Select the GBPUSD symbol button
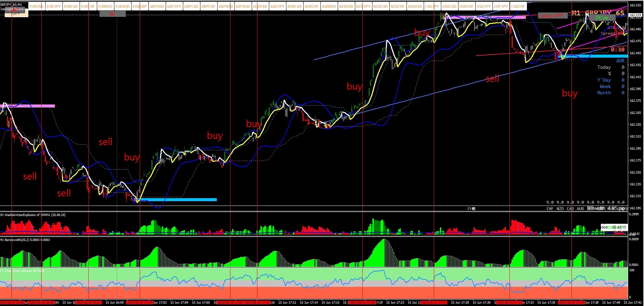This screenshot has height=306, width=644. [157, 6]
